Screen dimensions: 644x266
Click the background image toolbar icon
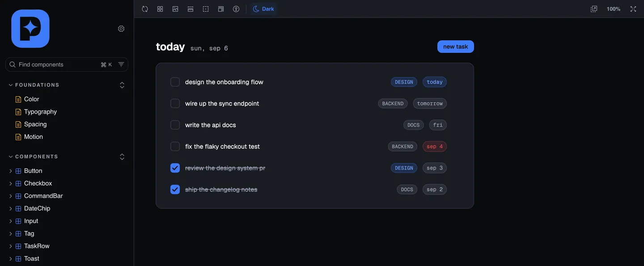pyautogui.click(x=175, y=9)
